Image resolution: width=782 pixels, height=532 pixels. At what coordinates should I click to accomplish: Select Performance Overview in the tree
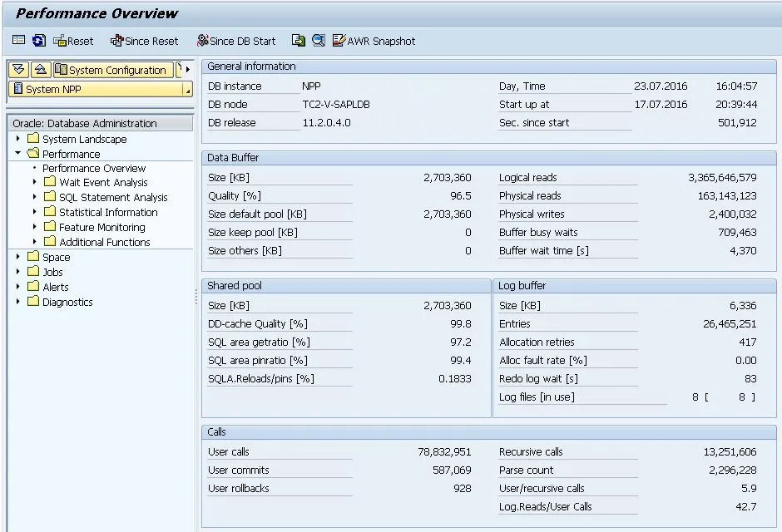pos(94,168)
